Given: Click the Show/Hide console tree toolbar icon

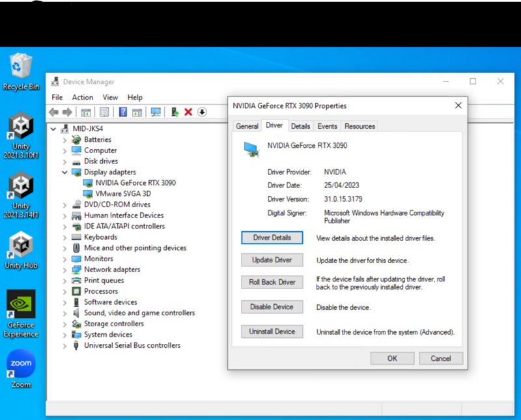Looking at the screenshot, I should (87, 111).
